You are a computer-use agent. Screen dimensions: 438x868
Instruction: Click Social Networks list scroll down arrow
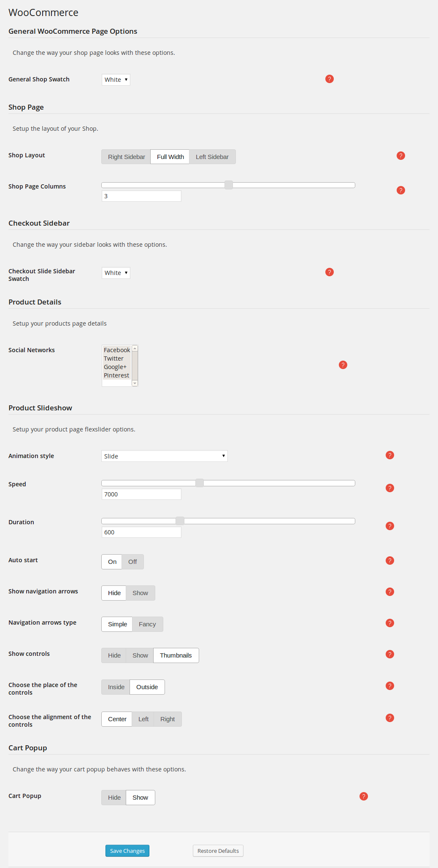pos(135,383)
